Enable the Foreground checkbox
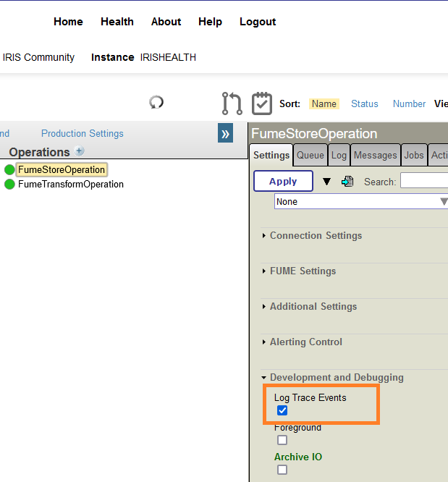448x482 pixels. pos(282,440)
